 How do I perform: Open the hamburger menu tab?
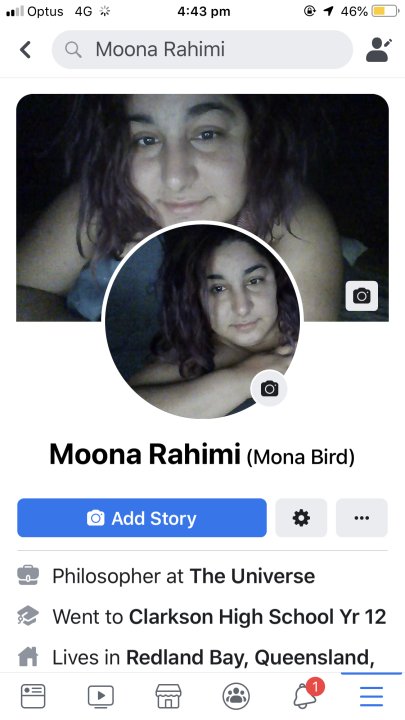pyautogui.click(x=371, y=696)
